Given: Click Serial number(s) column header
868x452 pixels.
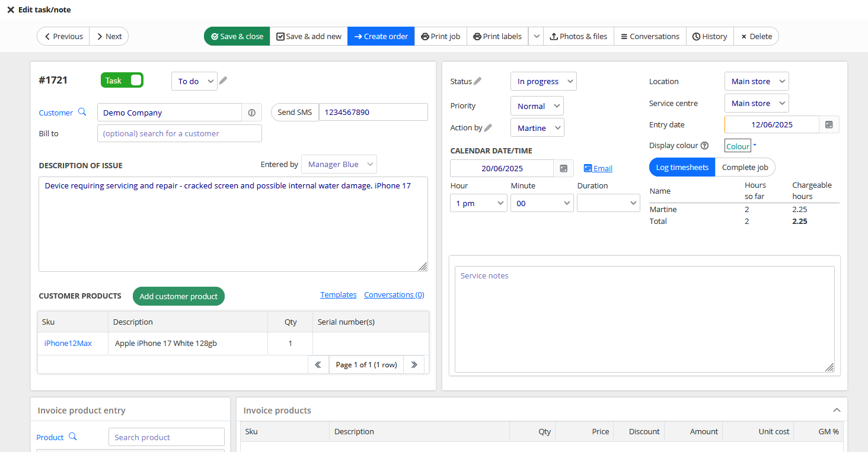Looking at the screenshot, I should pyautogui.click(x=371, y=322).
